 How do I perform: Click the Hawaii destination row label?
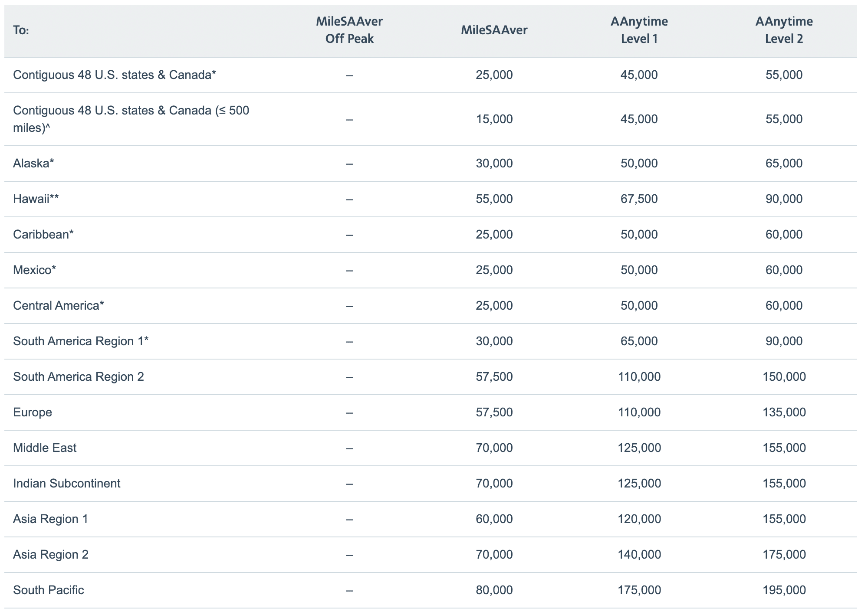coord(36,199)
